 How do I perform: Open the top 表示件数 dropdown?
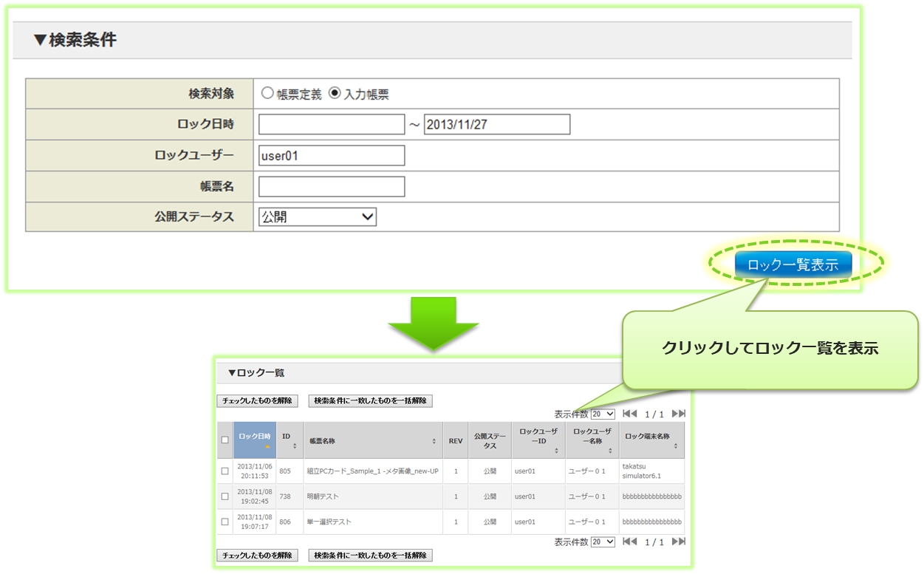(603, 414)
